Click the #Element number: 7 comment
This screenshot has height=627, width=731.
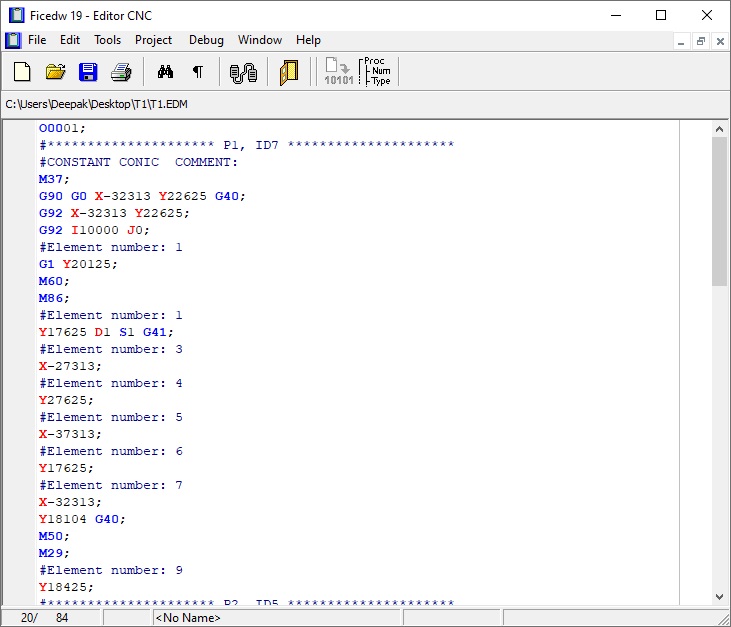coord(111,485)
